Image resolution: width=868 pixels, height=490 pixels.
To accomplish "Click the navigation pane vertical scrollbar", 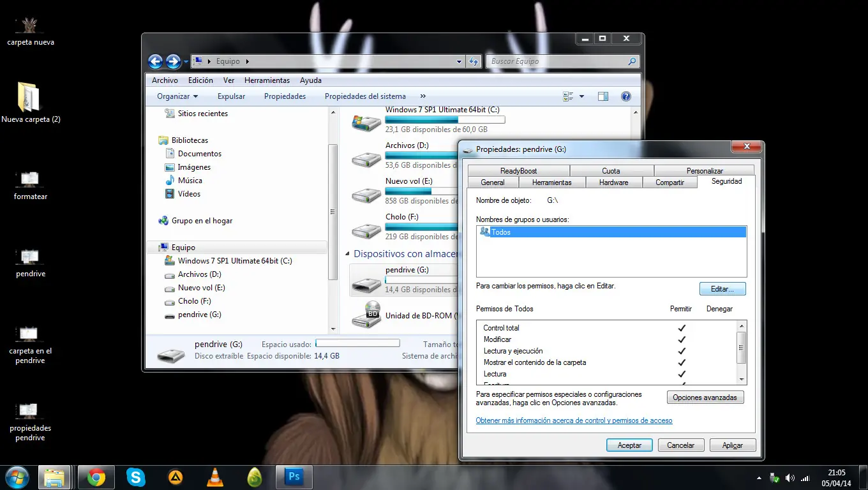I will pos(333,212).
